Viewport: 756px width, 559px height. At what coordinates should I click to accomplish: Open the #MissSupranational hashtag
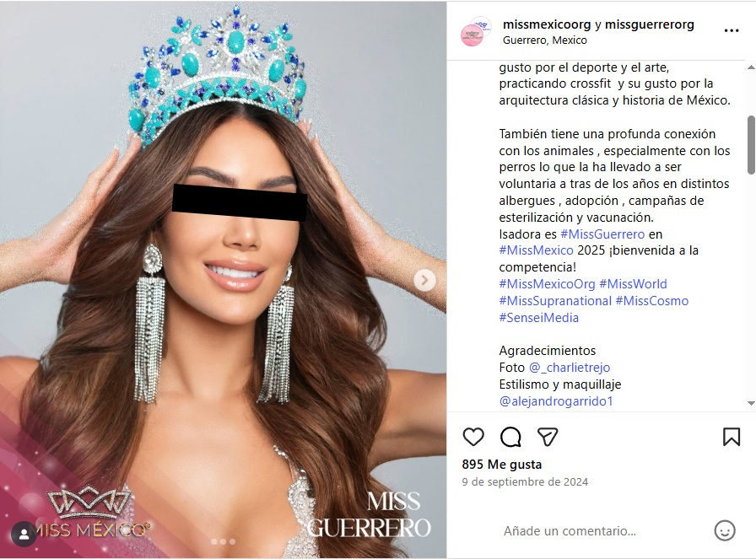click(555, 301)
